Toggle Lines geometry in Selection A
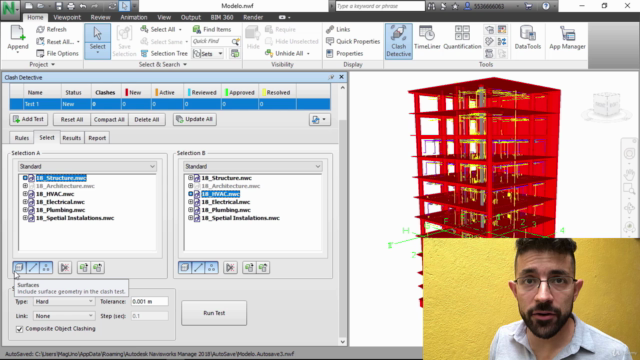The height and width of the screenshot is (360, 640). pyautogui.click(x=33, y=268)
